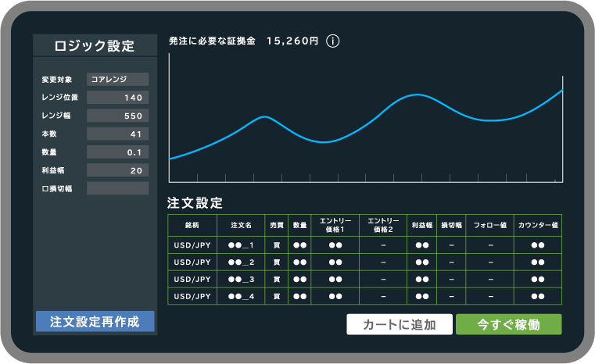
Task: Click the レンジ位置 field showing 140
Action: point(117,98)
